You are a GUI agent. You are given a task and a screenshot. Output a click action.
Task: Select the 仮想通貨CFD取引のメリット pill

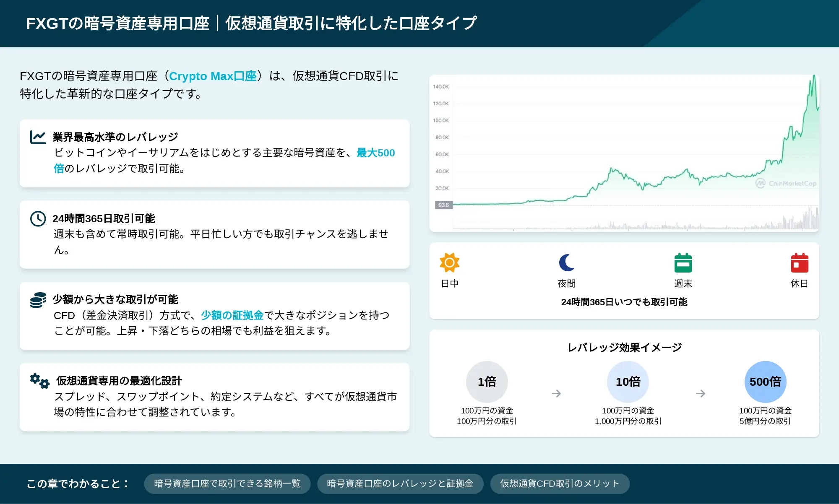[559, 483]
